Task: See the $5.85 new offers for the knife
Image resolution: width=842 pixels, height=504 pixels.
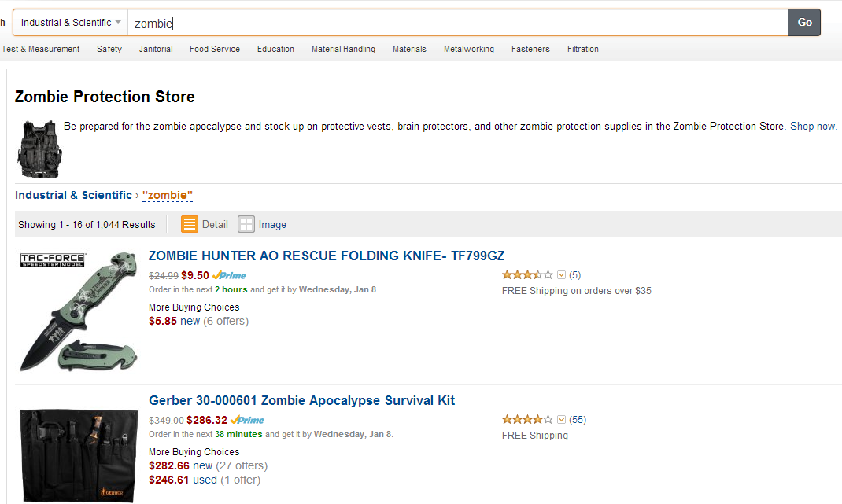Action: [198, 321]
